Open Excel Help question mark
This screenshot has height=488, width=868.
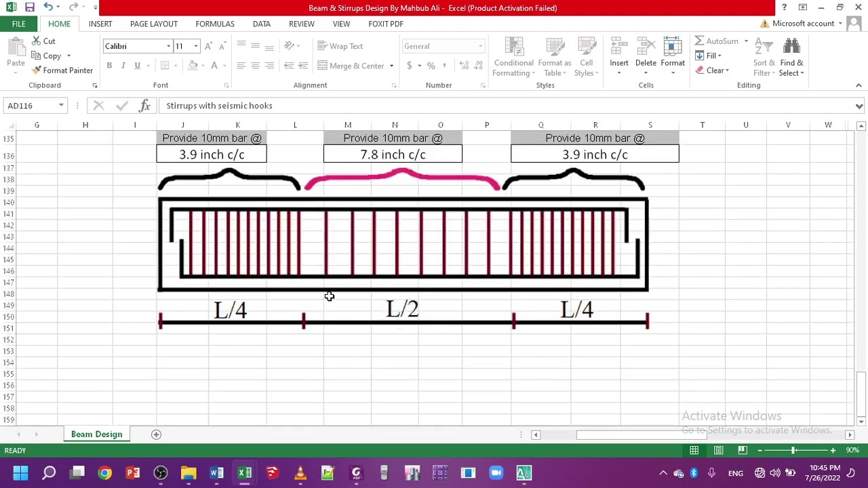coord(784,7)
